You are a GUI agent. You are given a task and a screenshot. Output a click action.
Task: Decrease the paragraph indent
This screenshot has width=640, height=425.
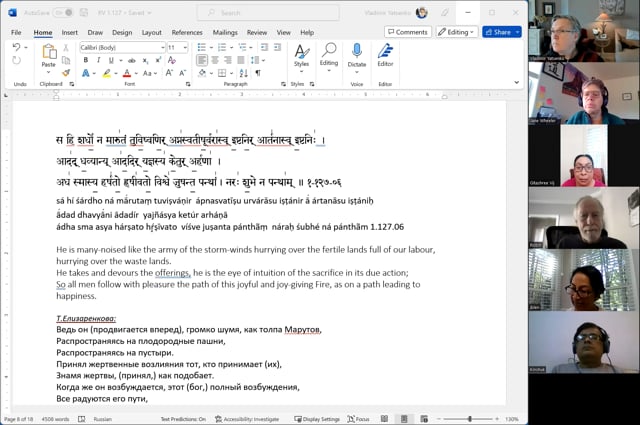[x=264, y=47]
